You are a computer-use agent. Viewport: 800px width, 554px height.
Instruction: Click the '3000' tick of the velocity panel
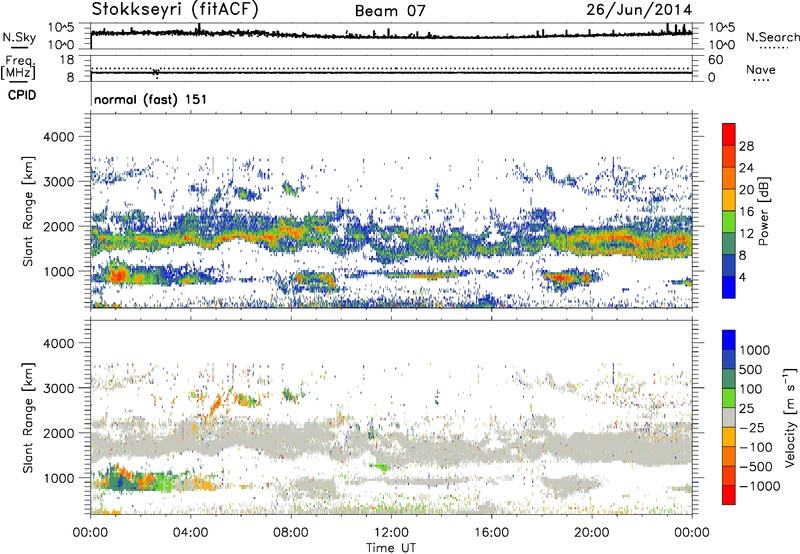point(59,388)
